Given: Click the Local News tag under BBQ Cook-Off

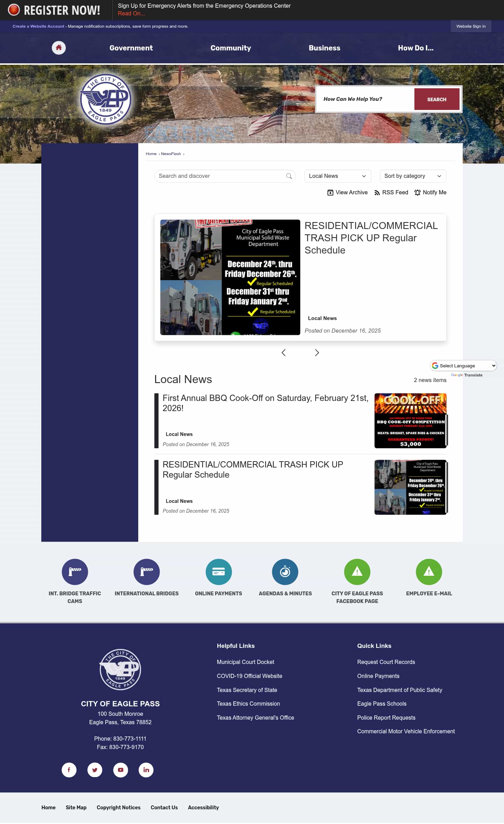Looking at the screenshot, I should pos(179,434).
